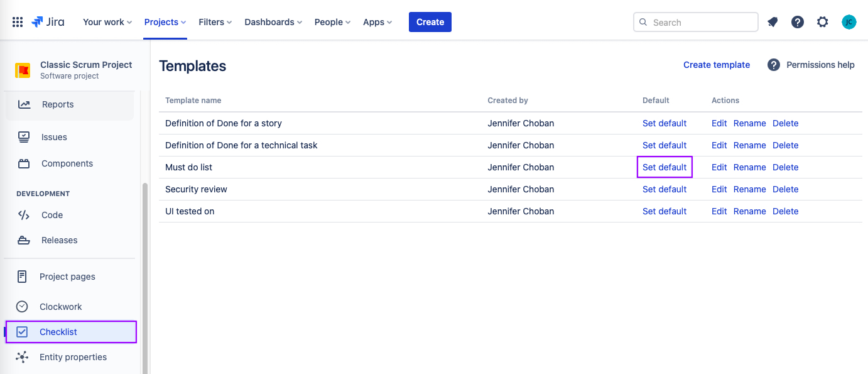Click the blue Create button
The width and height of the screenshot is (868, 374).
pyautogui.click(x=430, y=22)
